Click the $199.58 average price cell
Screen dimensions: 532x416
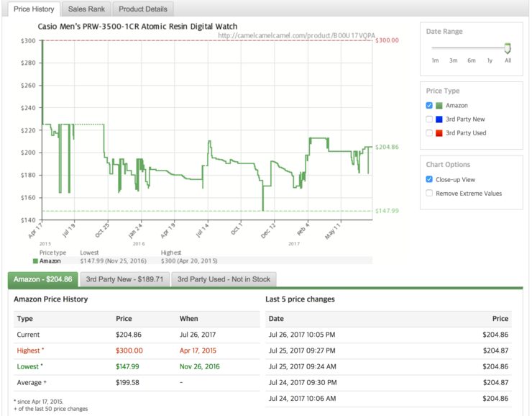click(x=127, y=382)
